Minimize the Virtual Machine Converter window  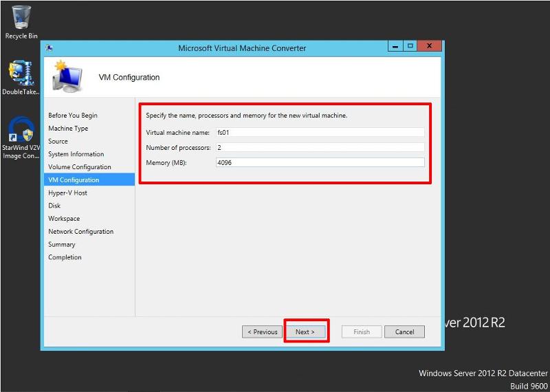pyautogui.click(x=395, y=46)
